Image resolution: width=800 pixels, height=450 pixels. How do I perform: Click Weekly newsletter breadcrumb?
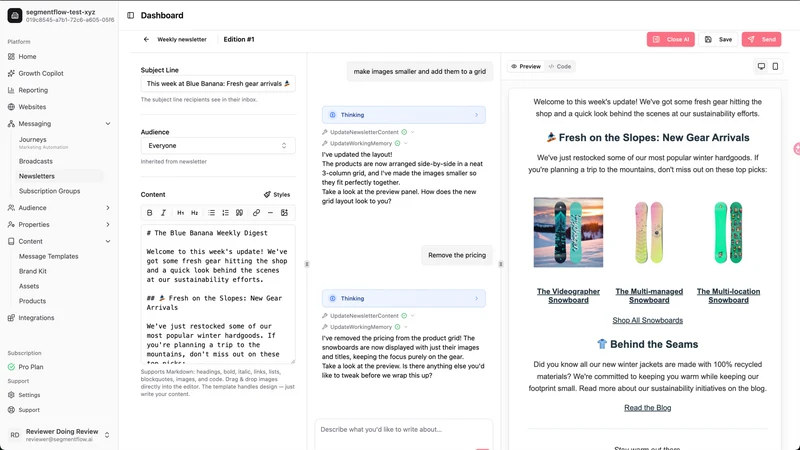182,39
